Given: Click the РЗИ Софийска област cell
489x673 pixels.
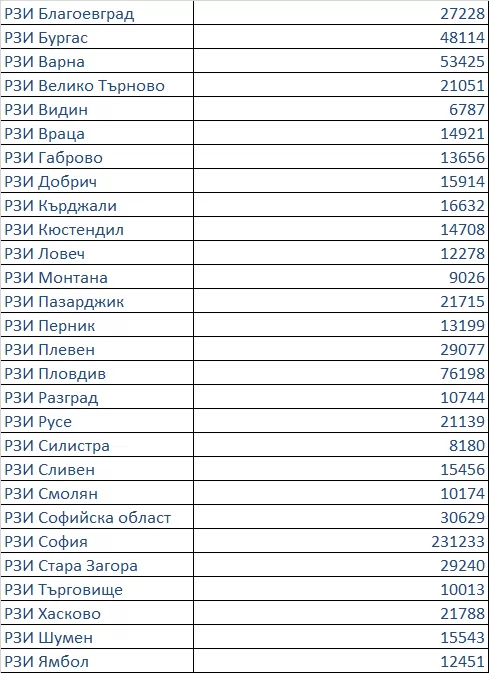Looking at the screenshot, I should tap(97, 518).
